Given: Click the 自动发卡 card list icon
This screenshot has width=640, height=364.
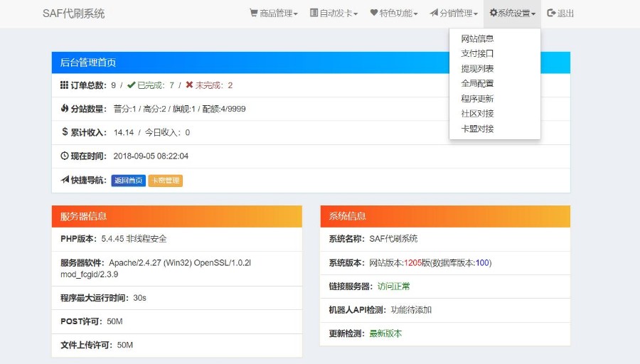Looking at the screenshot, I should click(314, 13).
